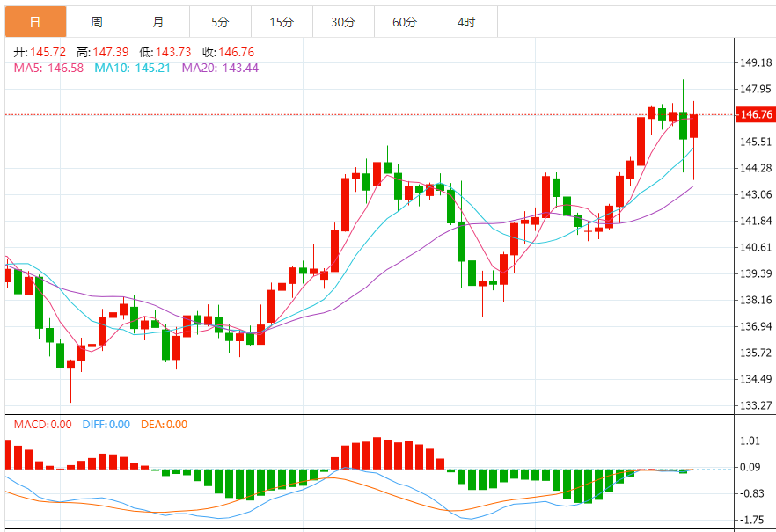Image resolution: width=776 pixels, height=532 pixels.
Task: Click the 147.95 price axis label
Action: tap(756, 89)
